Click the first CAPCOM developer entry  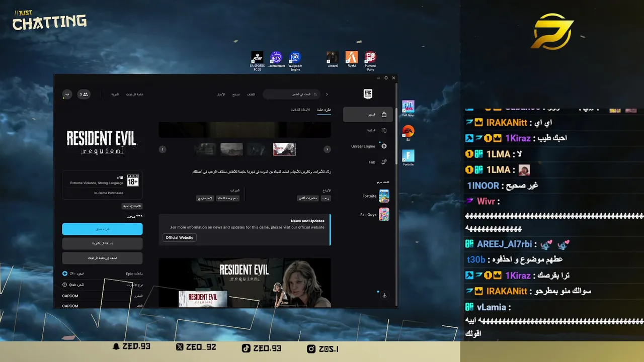click(x=70, y=296)
